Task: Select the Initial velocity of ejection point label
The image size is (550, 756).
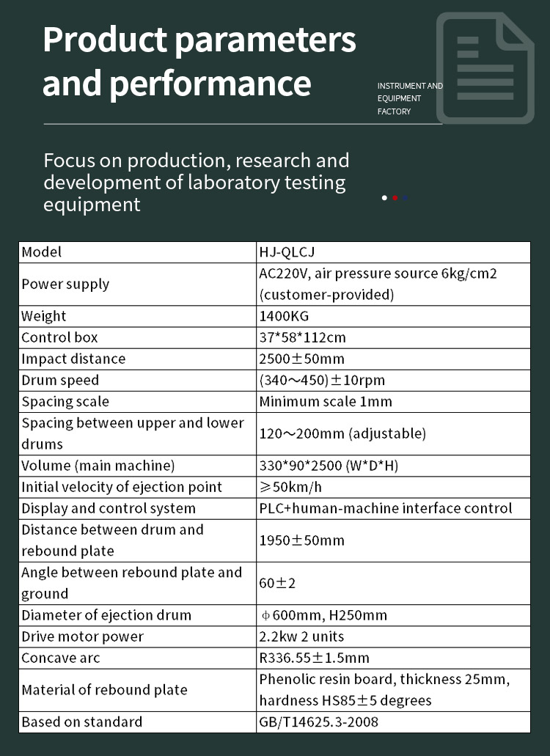Action: pos(122,487)
